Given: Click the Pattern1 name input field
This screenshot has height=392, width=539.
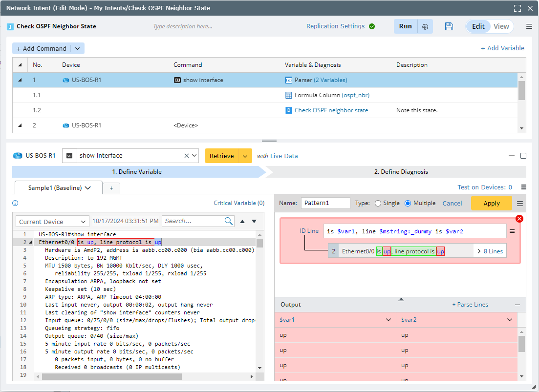Looking at the screenshot, I should tap(325, 203).
